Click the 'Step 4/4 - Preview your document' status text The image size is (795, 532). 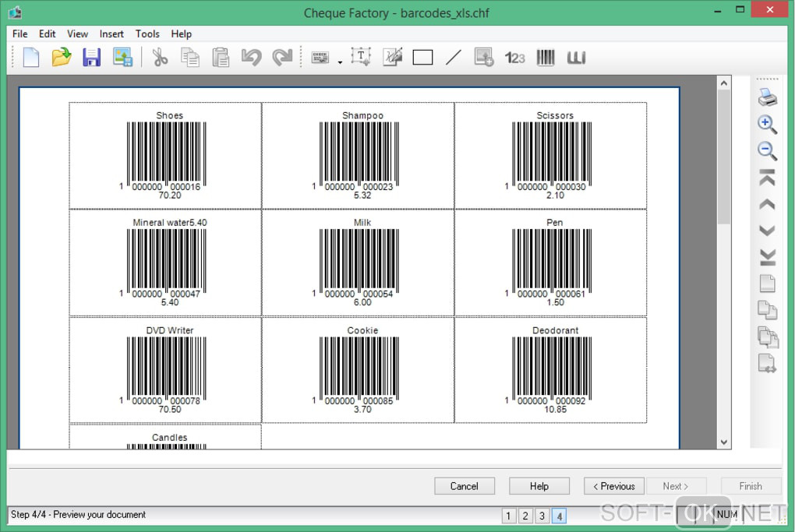(x=78, y=514)
